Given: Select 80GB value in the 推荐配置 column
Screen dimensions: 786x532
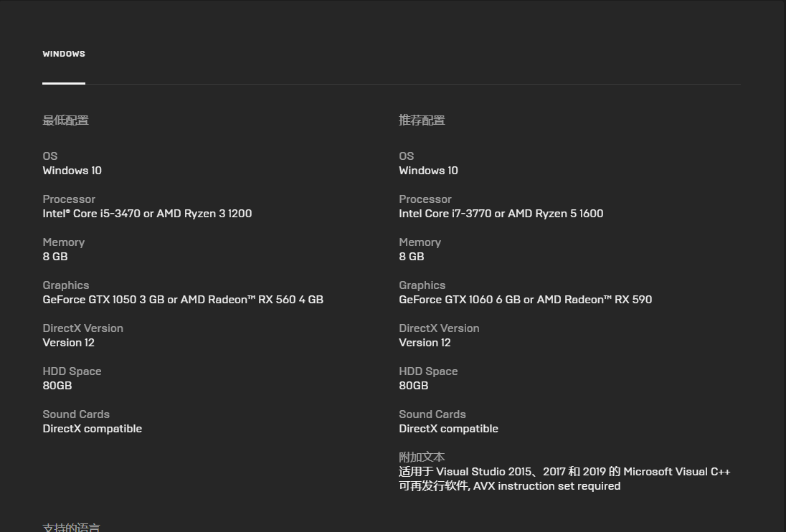Looking at the screenshot, I should [414, 386].
